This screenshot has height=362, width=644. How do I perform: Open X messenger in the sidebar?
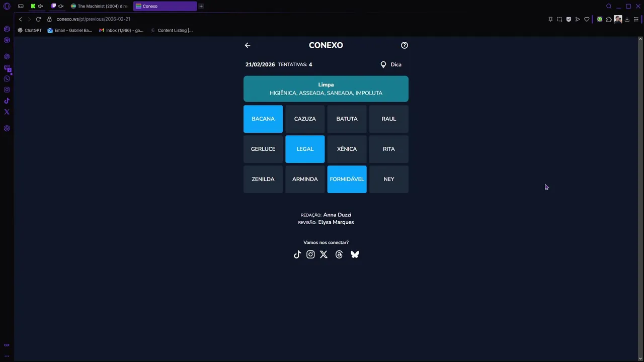point(7,112)
